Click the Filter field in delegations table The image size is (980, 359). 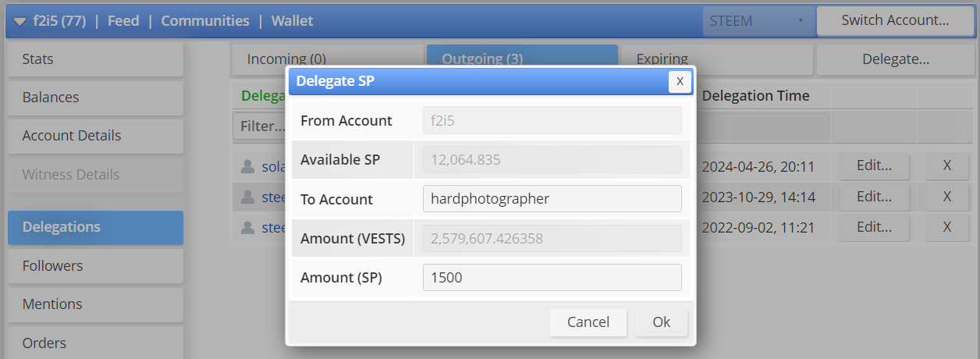260,126
